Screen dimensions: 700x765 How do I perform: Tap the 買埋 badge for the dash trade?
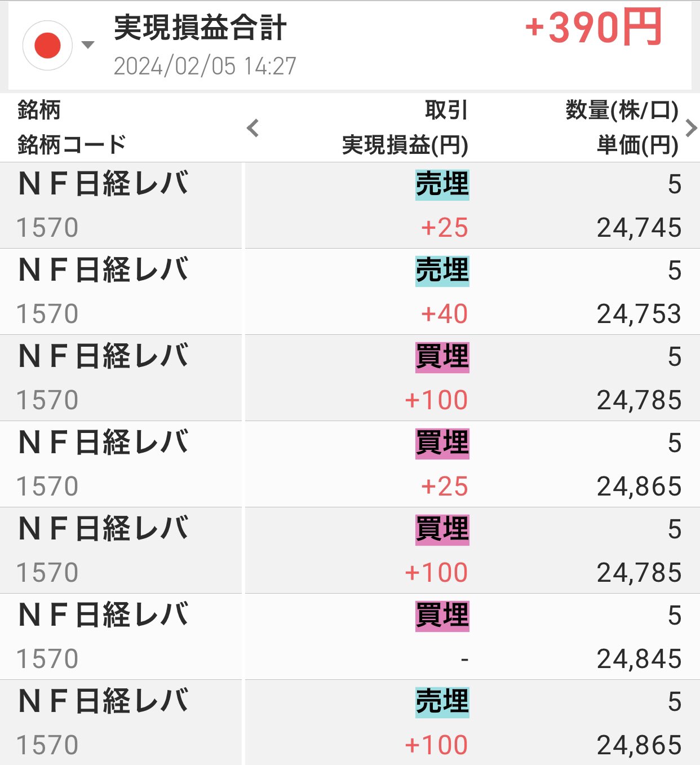tap(442, 616)
